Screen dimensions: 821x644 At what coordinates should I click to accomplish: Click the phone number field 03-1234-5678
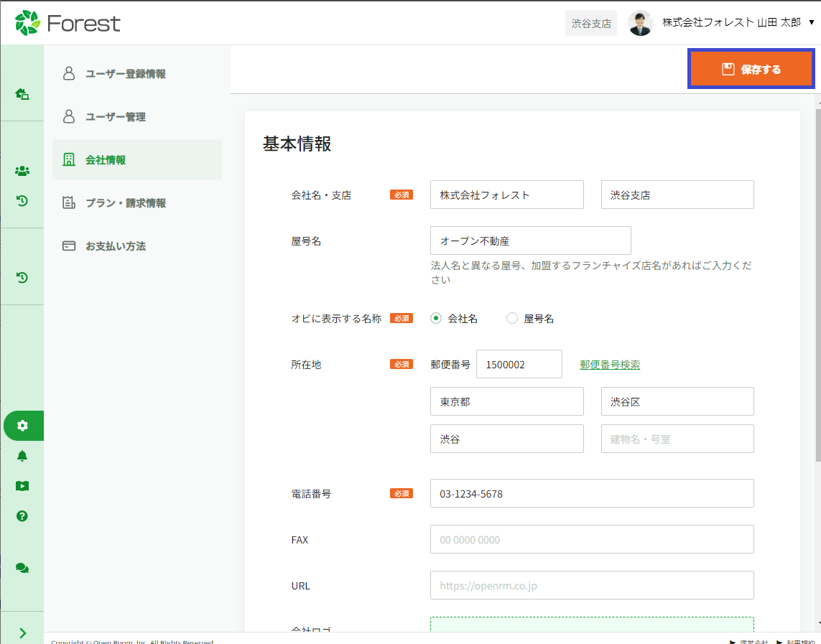[592, 493]
